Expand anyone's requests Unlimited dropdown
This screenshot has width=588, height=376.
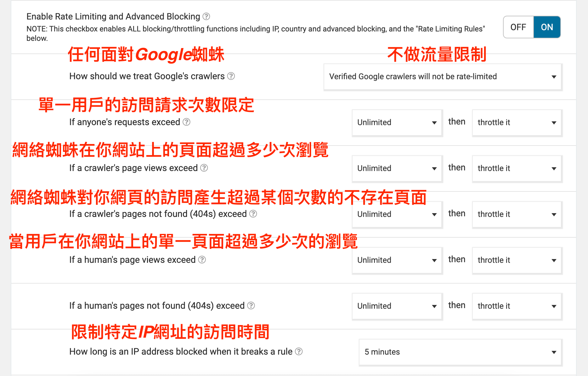397,123
